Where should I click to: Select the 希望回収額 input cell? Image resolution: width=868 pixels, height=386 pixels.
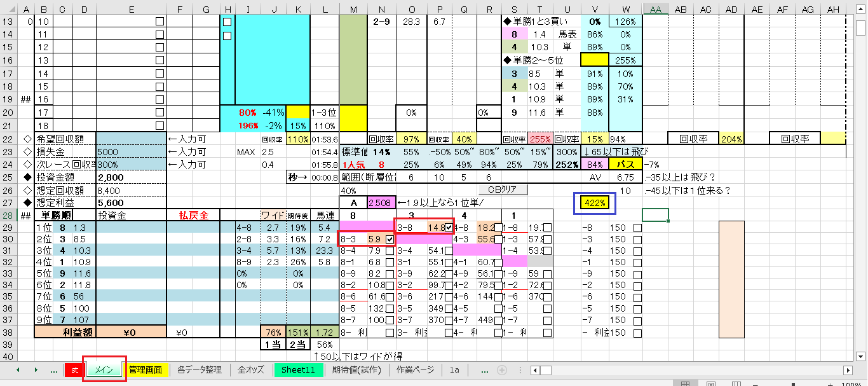131,139
